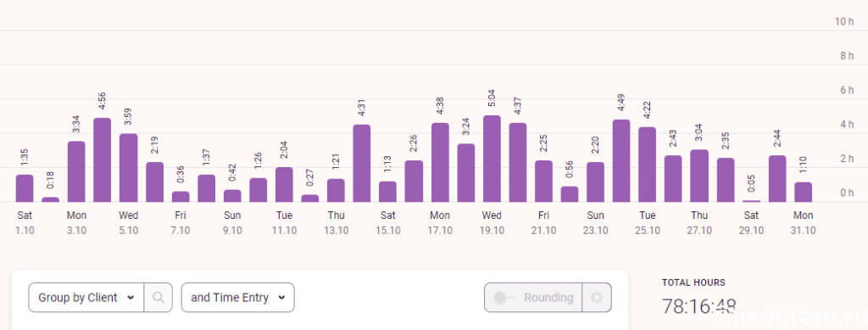Click the search magnifier icon
This screenshot has height=330, width=868.
159,297
